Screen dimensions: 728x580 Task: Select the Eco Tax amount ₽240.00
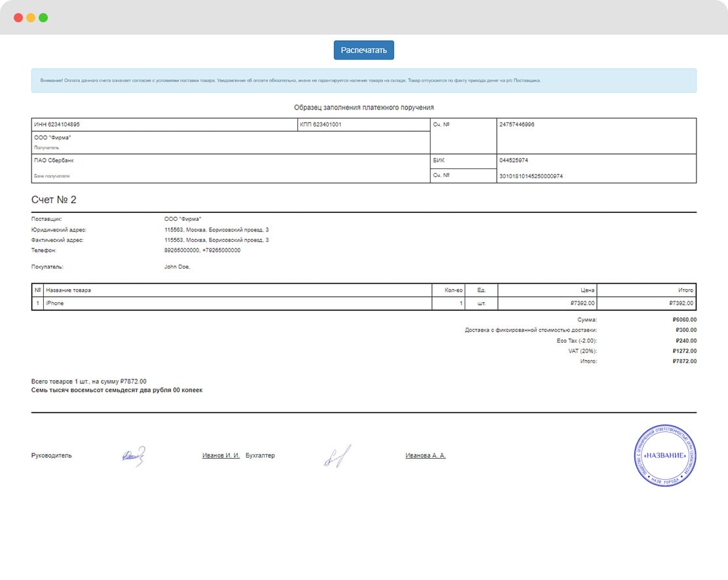[686, 341]
